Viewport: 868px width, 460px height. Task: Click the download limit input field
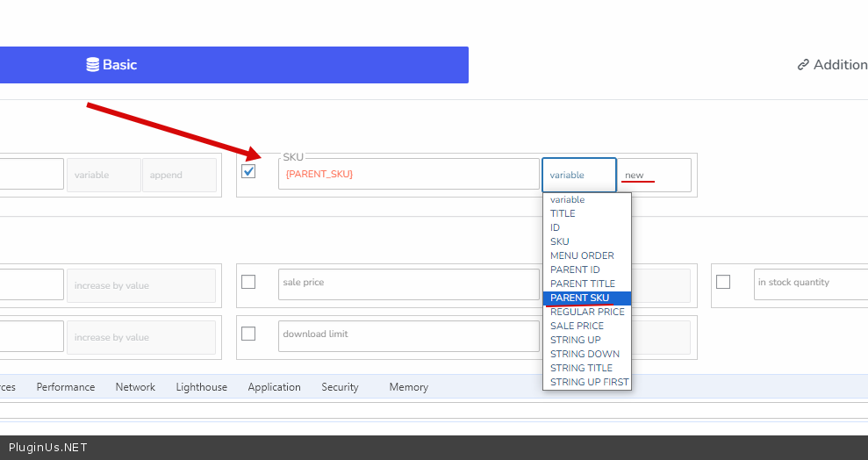[x=408, y=335]
